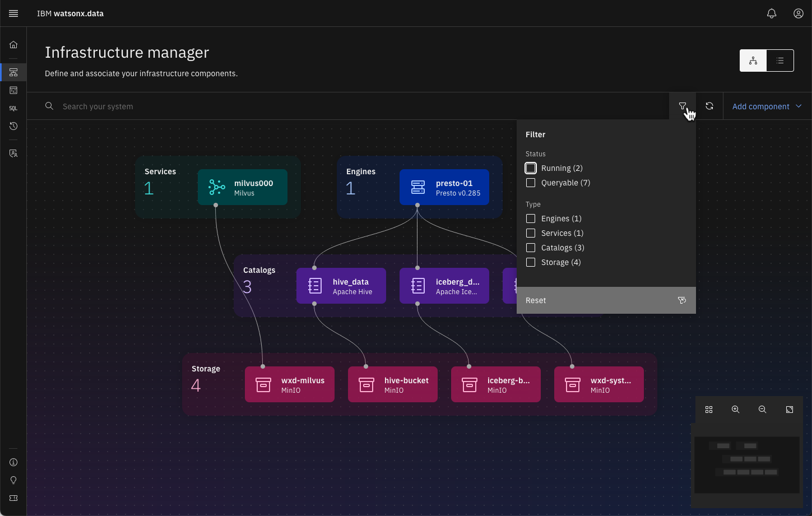Select the wxd-syst... storage node
Viewport: 812px width, 516px height.
click(599, 384)
